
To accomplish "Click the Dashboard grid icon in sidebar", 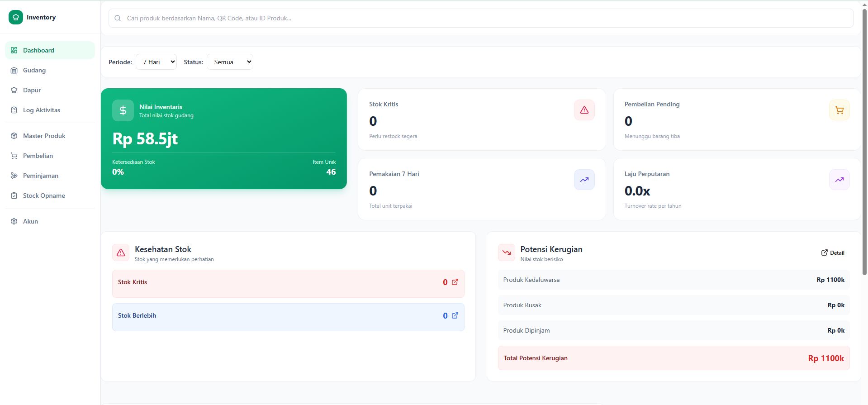I will click(x=14, y=50).
